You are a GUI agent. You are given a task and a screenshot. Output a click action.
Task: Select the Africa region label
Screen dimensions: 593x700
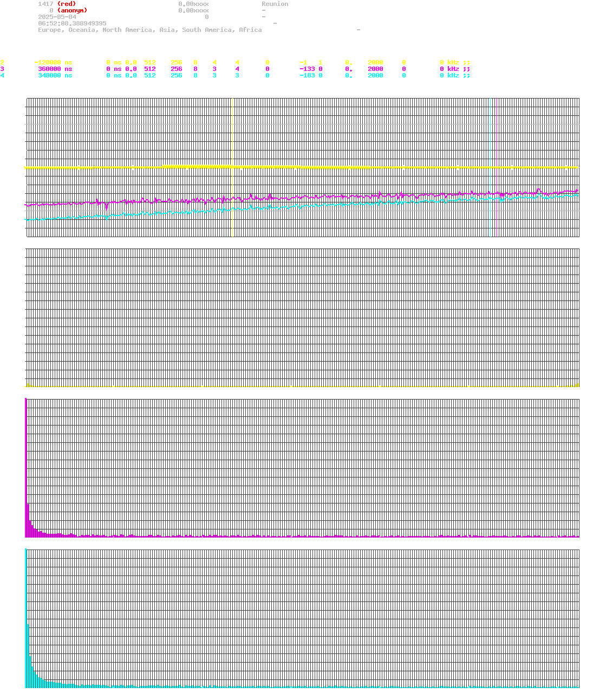coord(251,30)
